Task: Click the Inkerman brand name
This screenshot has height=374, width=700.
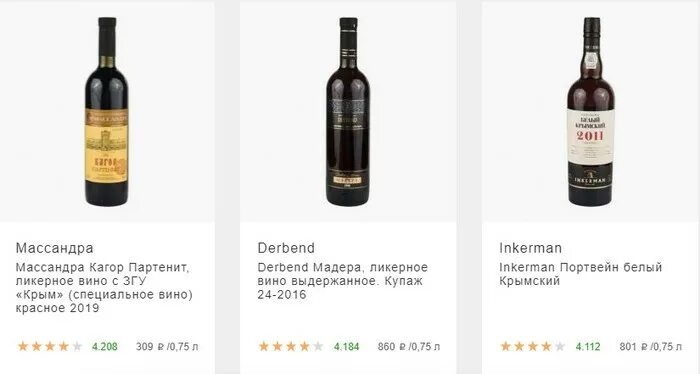Action: [530, 248]
